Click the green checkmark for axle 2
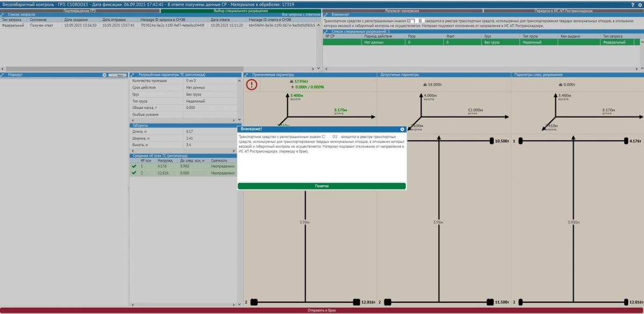Screen dimensions: 644x314 pyautogui.click(x=134, y=173)
